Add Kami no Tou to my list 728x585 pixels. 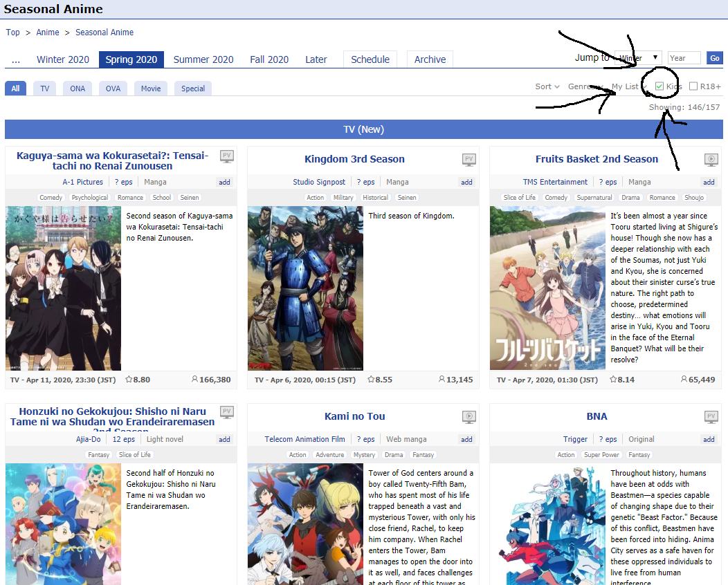(x=466, y=439)
